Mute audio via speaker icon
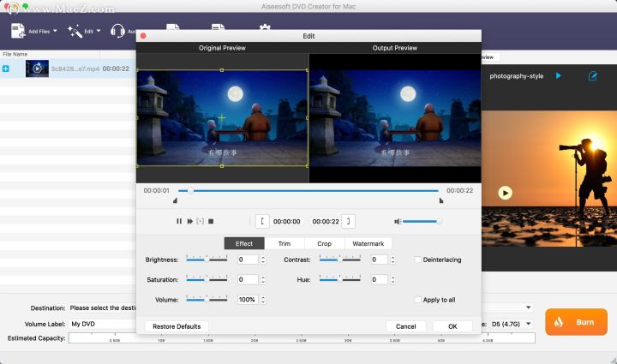This screenshot has height=364, width=617. click(398, 222)
